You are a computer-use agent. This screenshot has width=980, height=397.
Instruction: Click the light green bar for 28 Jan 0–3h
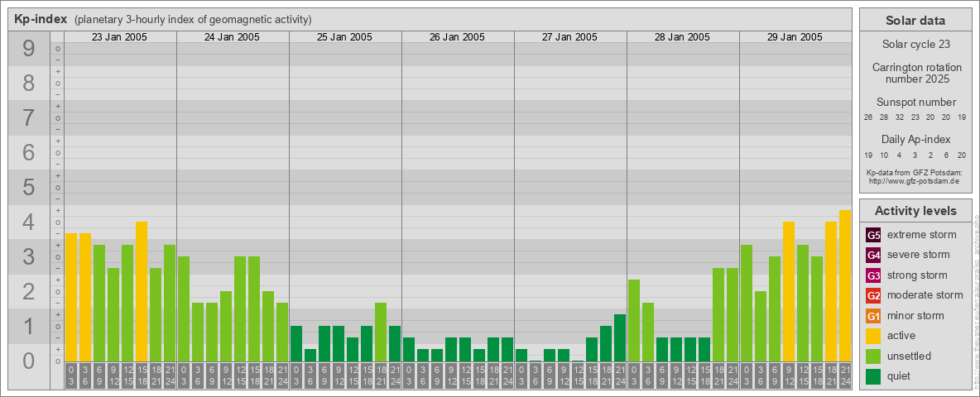pyautogui.click(x=634, y=320)
